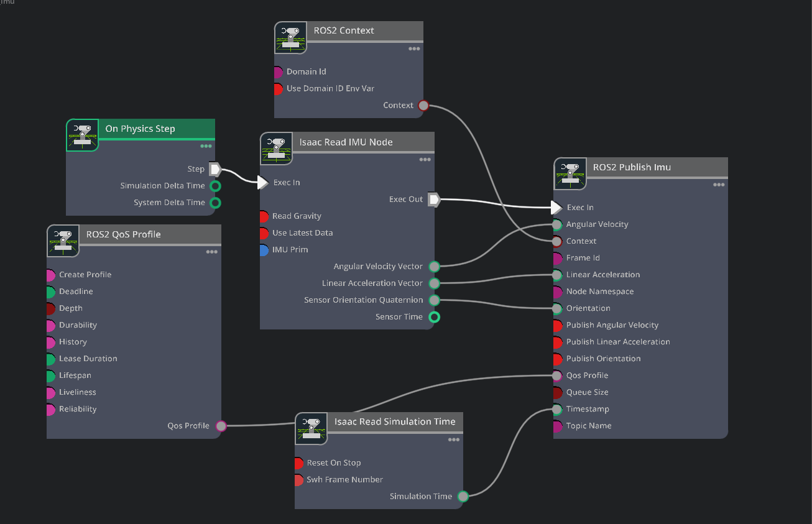Open the ellipsis menu on ROS2 QoS Profile
The image size is (812, 524).
point(211,252)
